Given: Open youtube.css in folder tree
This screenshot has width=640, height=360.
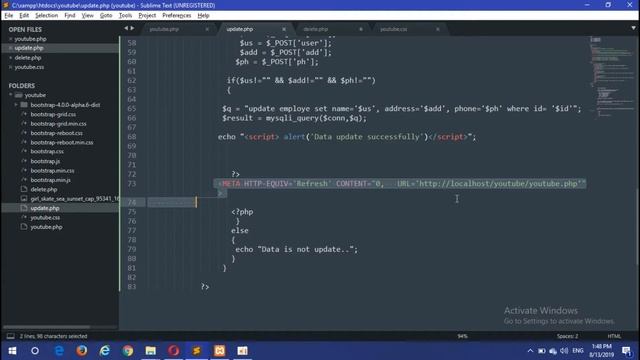Looking at the screenshot, I should (x=45, y=218).
